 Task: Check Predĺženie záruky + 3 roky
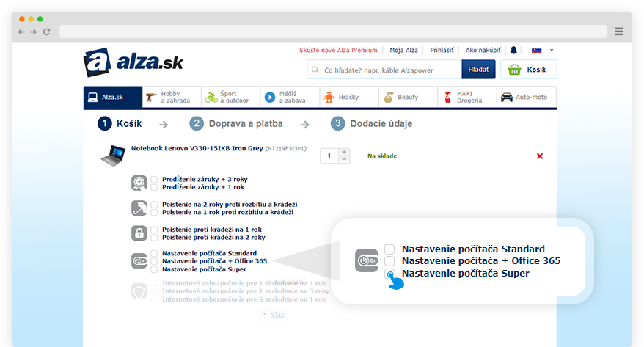[x=154, y=180]
